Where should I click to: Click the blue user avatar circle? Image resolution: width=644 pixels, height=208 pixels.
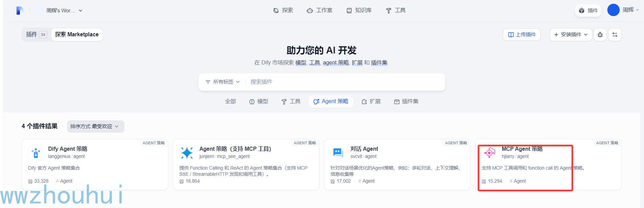[x=613, y=10]
